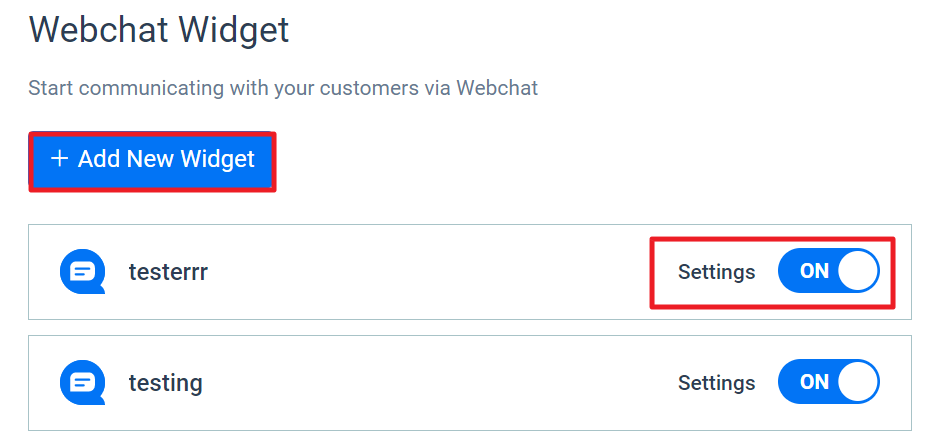Click the Webchat Widget page heading
This screenshot has height=439, width=929.
click(159, 30)
